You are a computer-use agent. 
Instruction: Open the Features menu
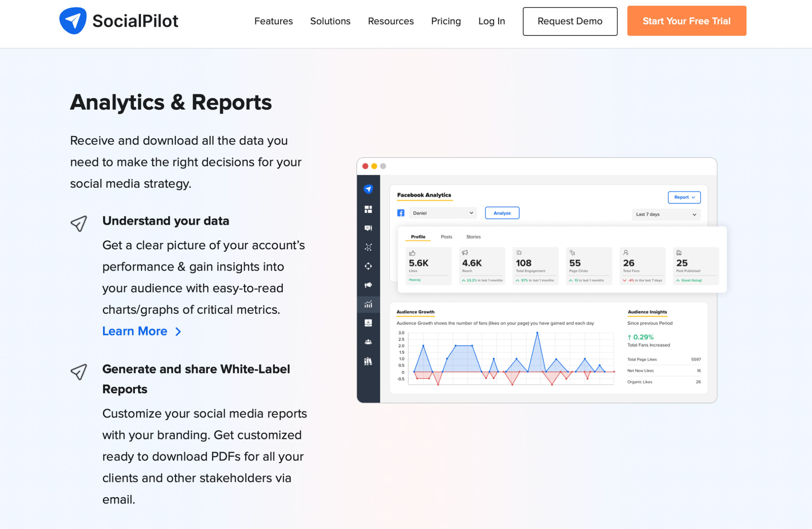tap(273, 21)
